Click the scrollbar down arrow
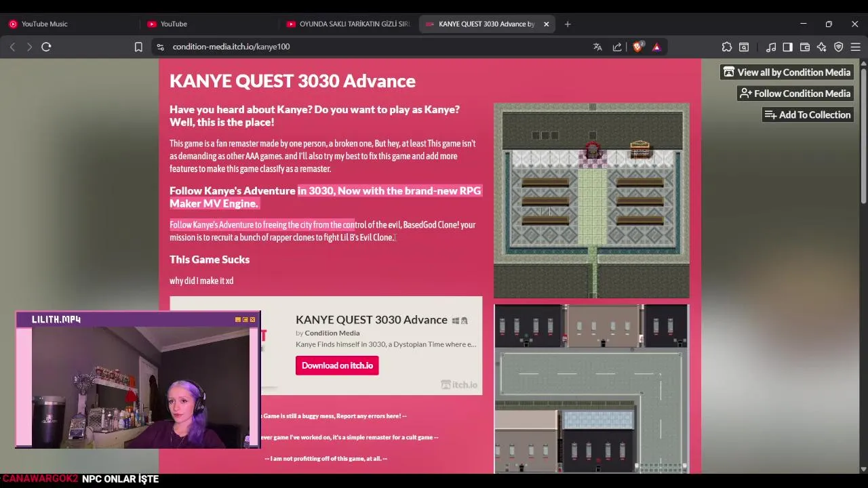This screenshot has height=488, width=868. coord(863,469)
